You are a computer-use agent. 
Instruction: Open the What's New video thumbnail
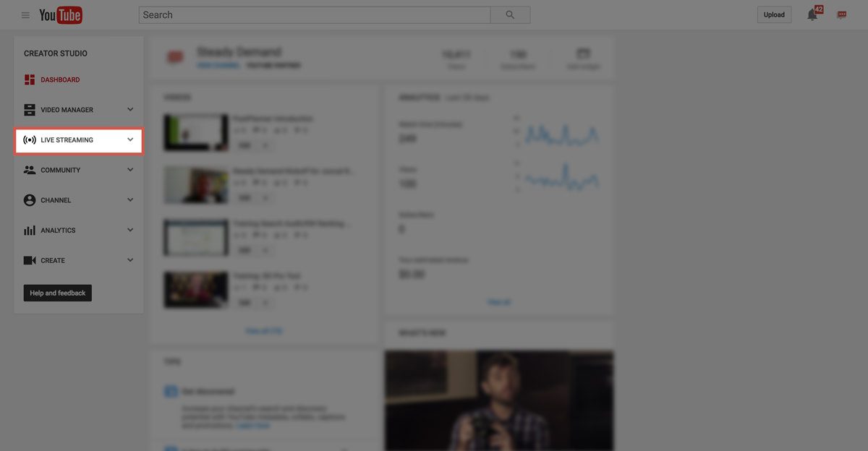click(499, 400)
